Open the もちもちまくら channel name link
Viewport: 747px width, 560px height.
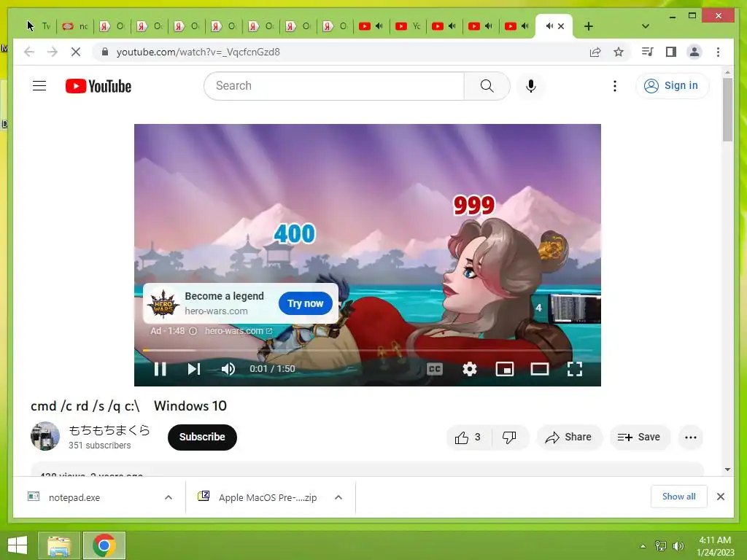click(x=109, y=430)
